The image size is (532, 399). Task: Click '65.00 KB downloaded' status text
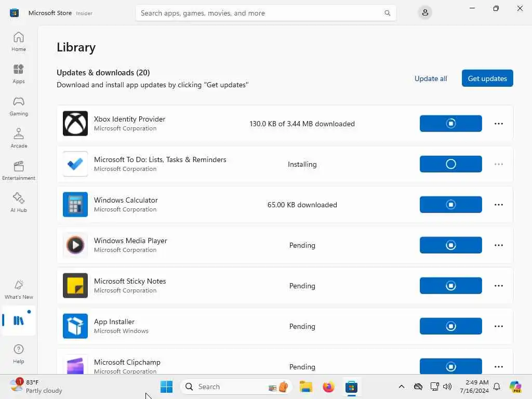pos(302,205)
